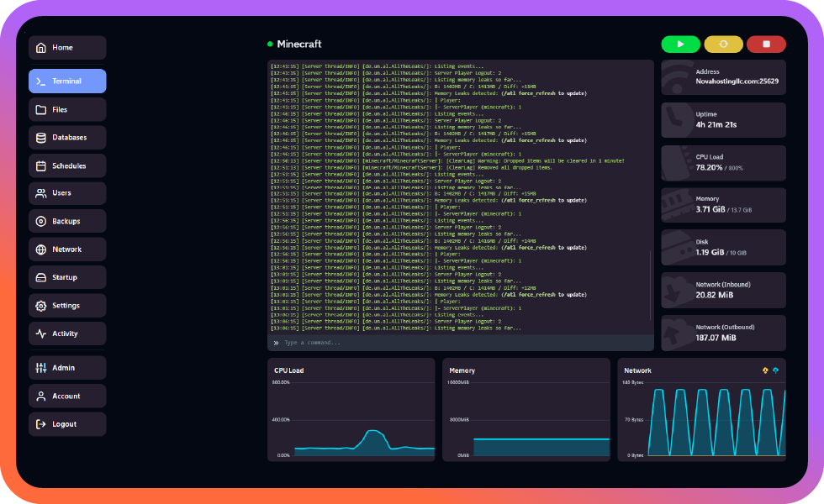
Task: Click the sliders icon beside Admin
Action: [41, 368]
